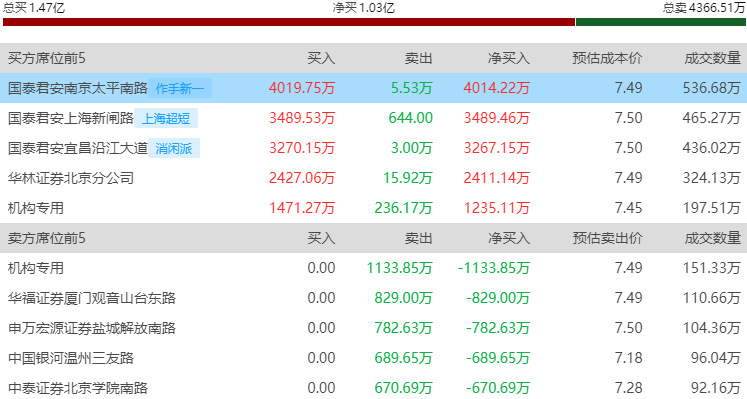Click the sell amount 644.00
Viewport: 747px width, 399px height.
click(411, 118)
